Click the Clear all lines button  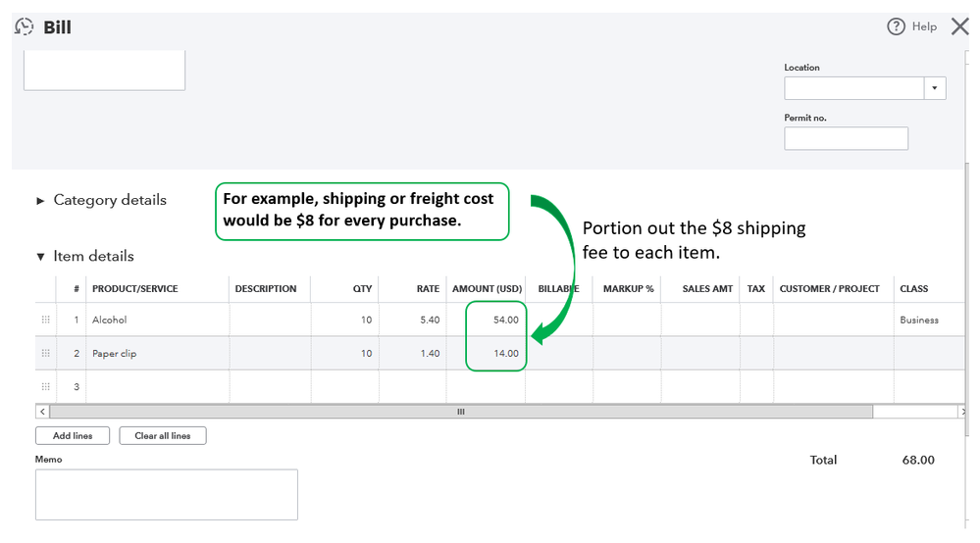click(163, 435)
